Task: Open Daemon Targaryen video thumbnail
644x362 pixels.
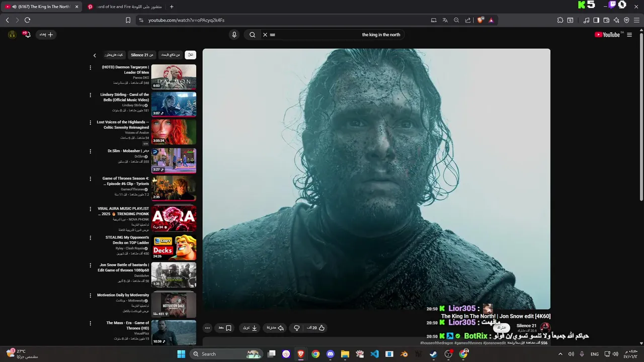Action: point(174,76)
